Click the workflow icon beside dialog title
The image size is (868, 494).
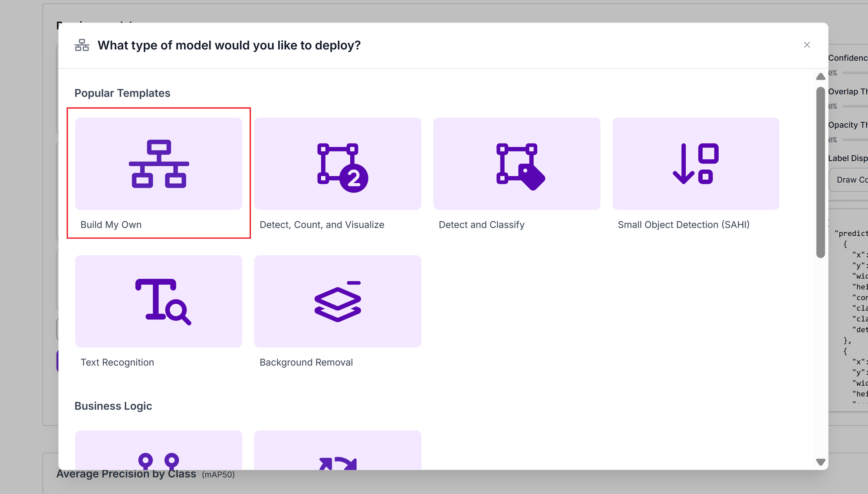[82, 45]
